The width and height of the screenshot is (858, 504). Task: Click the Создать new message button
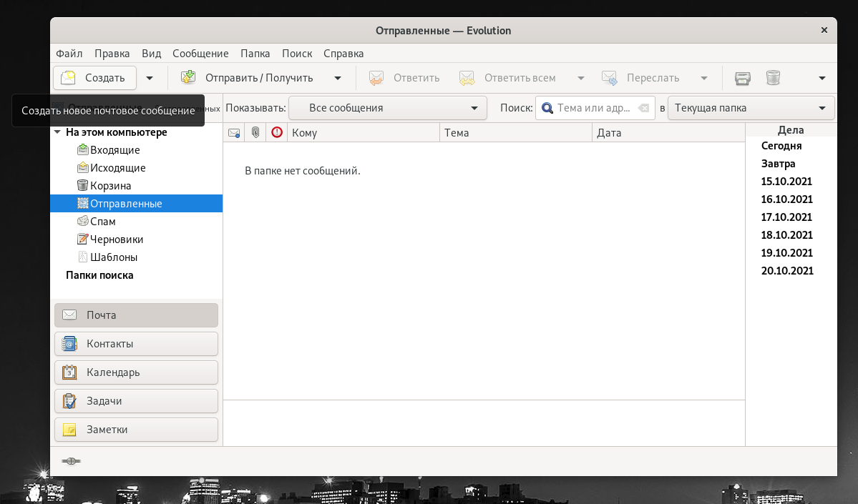point(94,78)
